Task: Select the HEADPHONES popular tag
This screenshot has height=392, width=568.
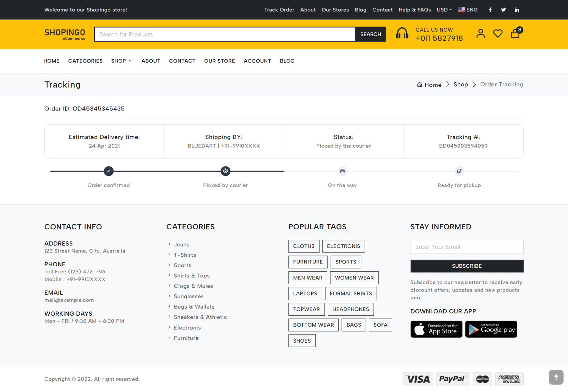Action: tap(350, 309)
